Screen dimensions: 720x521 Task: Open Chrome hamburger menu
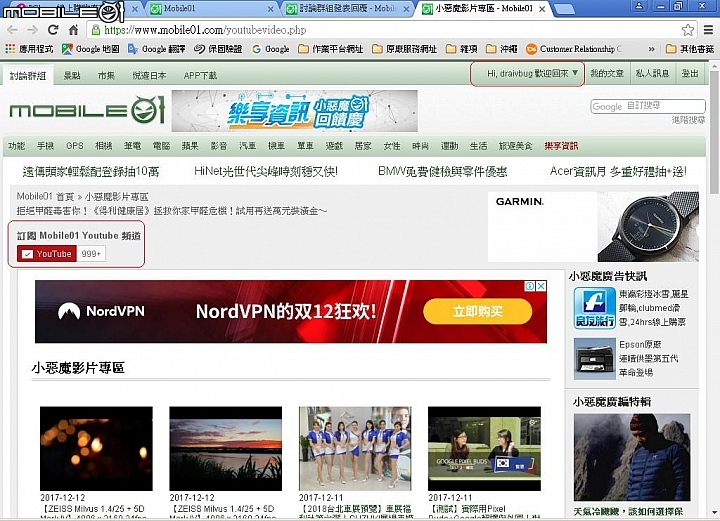coord(709,30)
